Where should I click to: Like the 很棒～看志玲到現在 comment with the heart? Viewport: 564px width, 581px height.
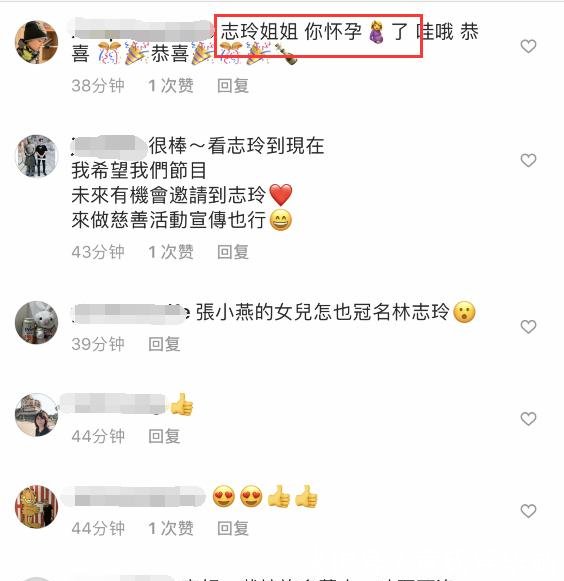point(528,160)
